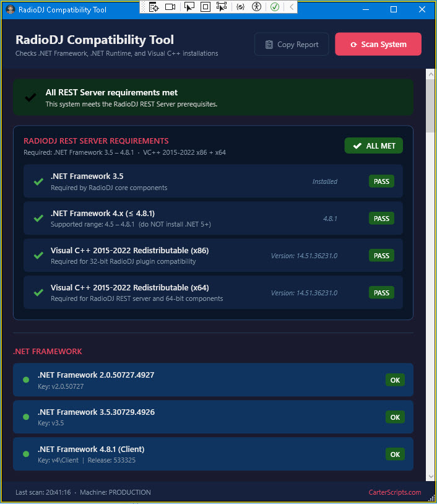This screenshot has width=437, height=504.
Task: Toggle Display Layout Adorners square icon
Action: [x=206, y=7]
